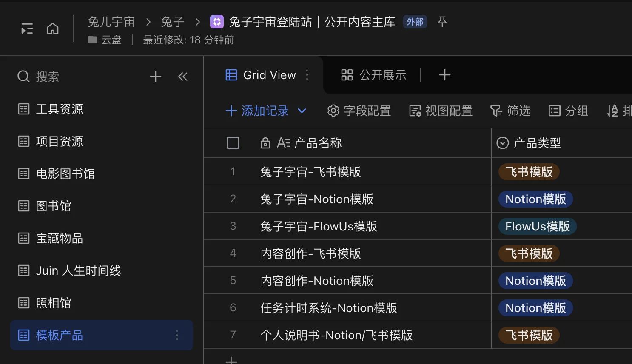The width and height of the screenshot is (632, 364).
Task: Open the 筛选 filter tool
Action: (x=510, y=111)
